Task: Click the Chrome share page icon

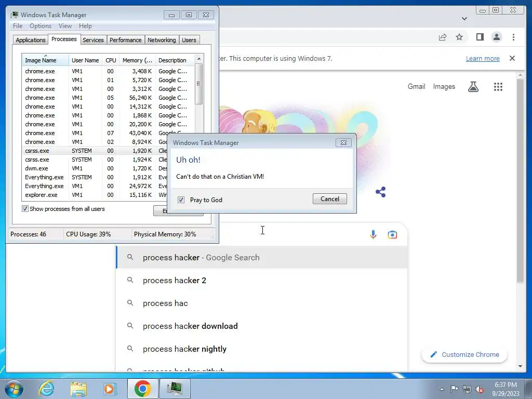Action: pos(443,37)
